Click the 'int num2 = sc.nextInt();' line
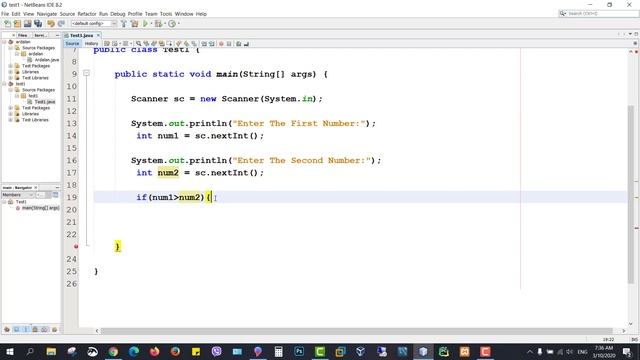640x360 pixels. tap(200, 173)
